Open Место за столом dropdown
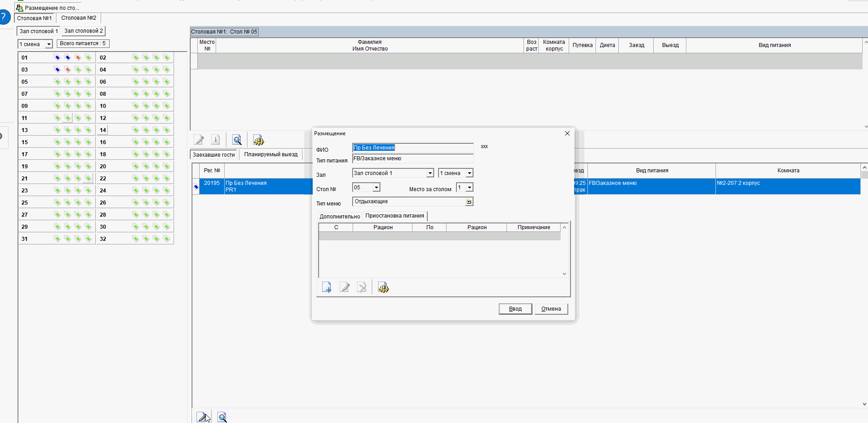 tap(469, 188)
